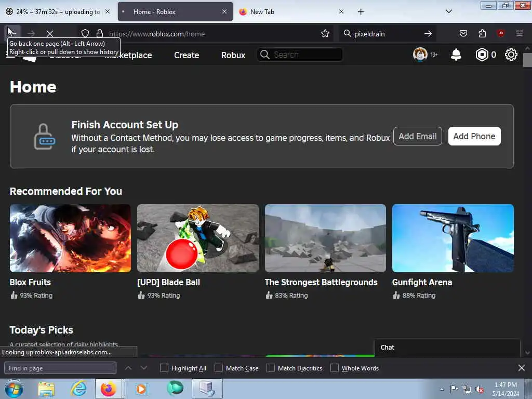Open the Roblox avatar profile icon
Screen dimensions: 532x399
(420, 54)
